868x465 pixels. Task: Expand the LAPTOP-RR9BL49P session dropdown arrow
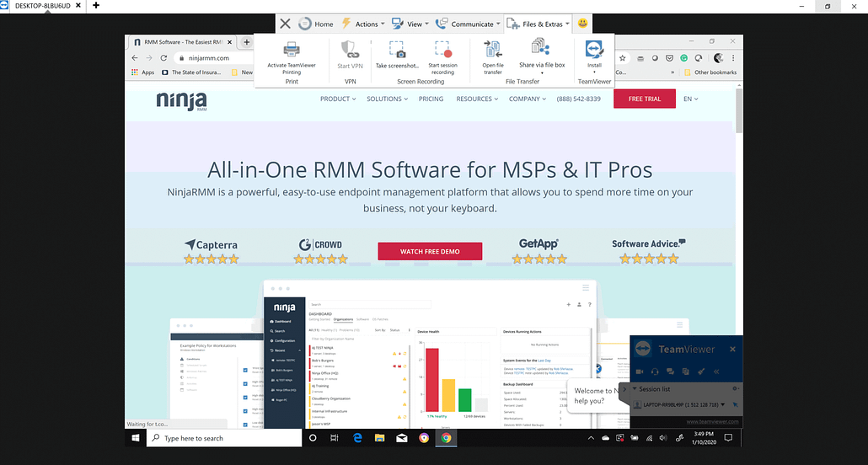click(x=723, y=404)
